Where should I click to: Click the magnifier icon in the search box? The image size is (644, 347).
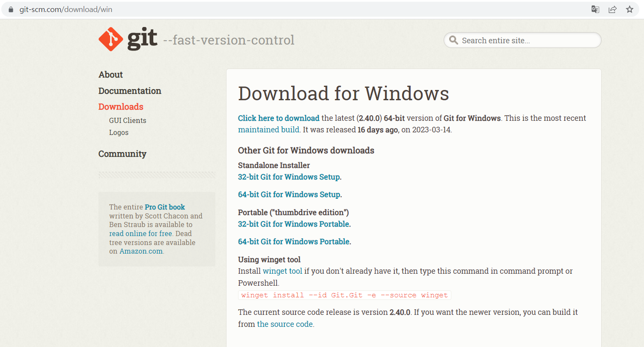tap(454, 40)
